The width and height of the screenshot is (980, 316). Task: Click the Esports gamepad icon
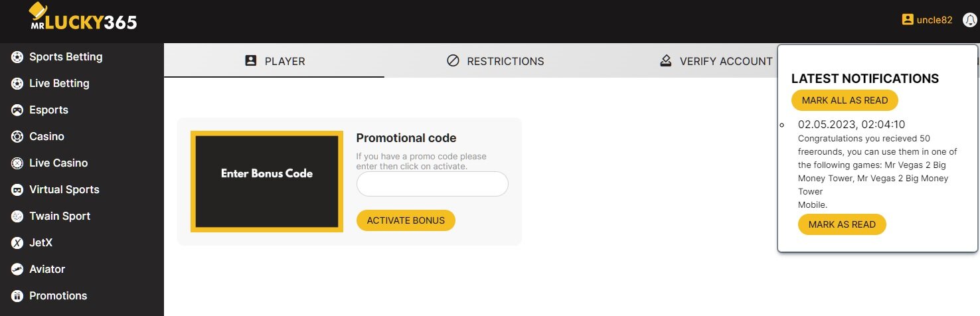coord(17,110)
